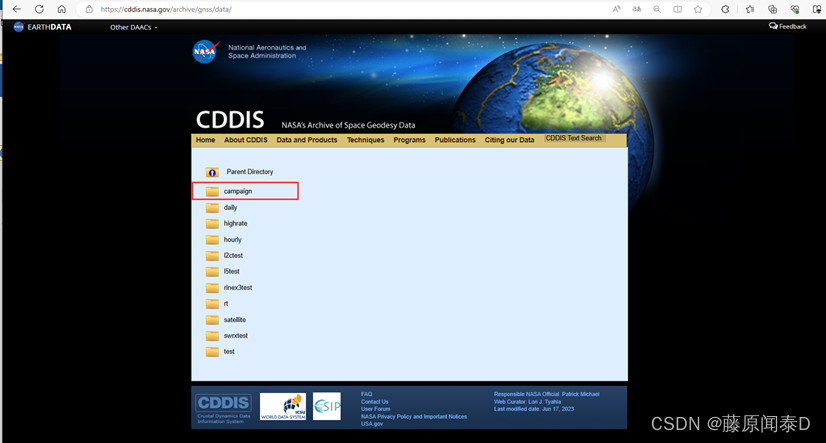Open the translate icon in the address bar
The height and width of the screenshot is (443, 826).
click(637, 9)
